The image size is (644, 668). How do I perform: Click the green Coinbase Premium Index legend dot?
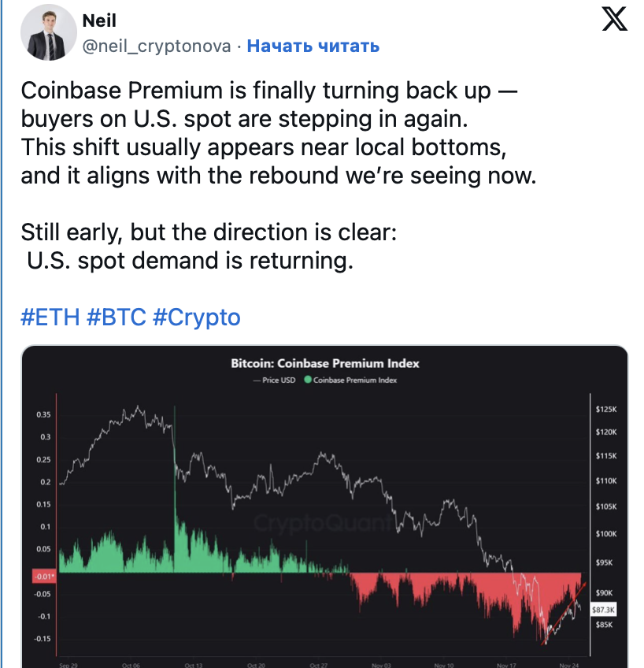coord(308,380)
